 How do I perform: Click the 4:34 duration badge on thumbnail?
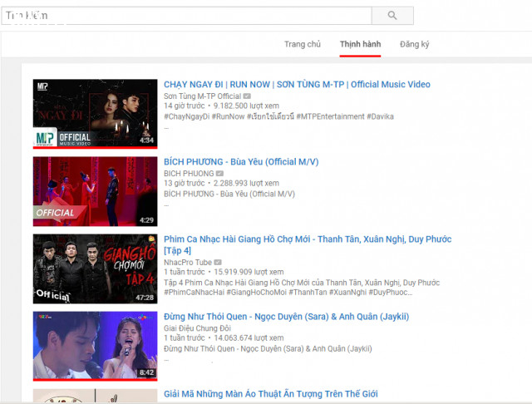[x=146, y=140]
